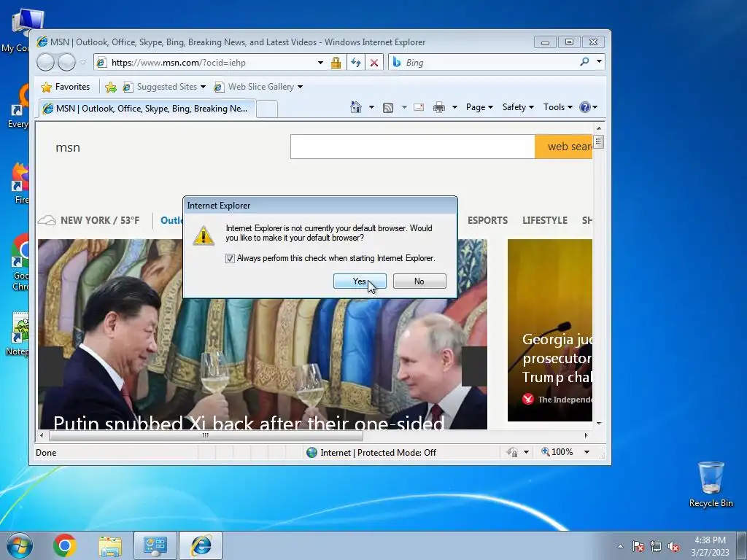747x560 pixels.
Task: Click the red Stop loading icon
Action: click(x=374, y=63)
